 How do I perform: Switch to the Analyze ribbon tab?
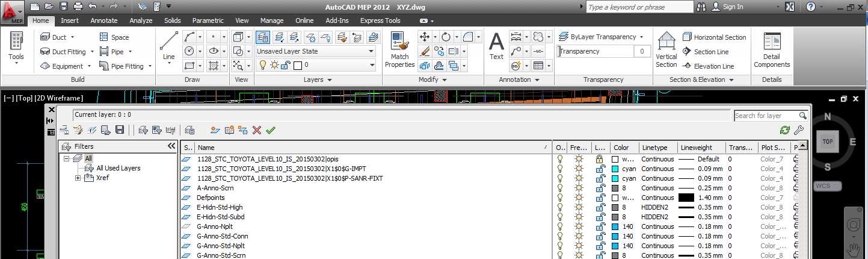(141, 20)
